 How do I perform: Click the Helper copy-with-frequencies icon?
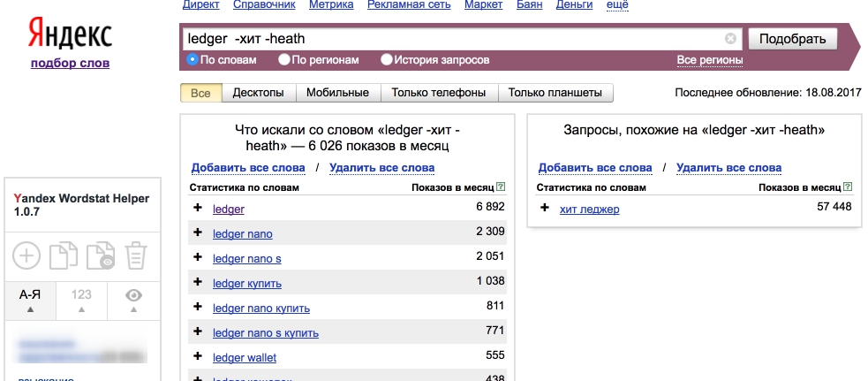tap(102, 256)
